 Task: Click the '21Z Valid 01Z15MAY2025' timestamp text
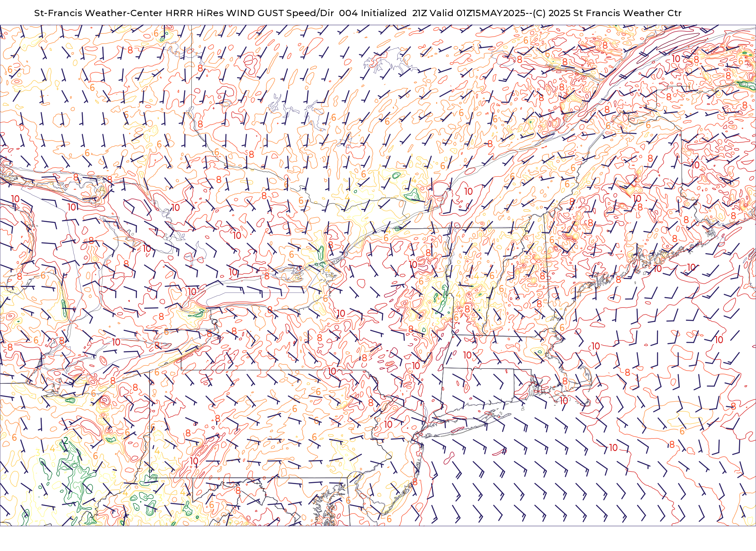(469, 13)
